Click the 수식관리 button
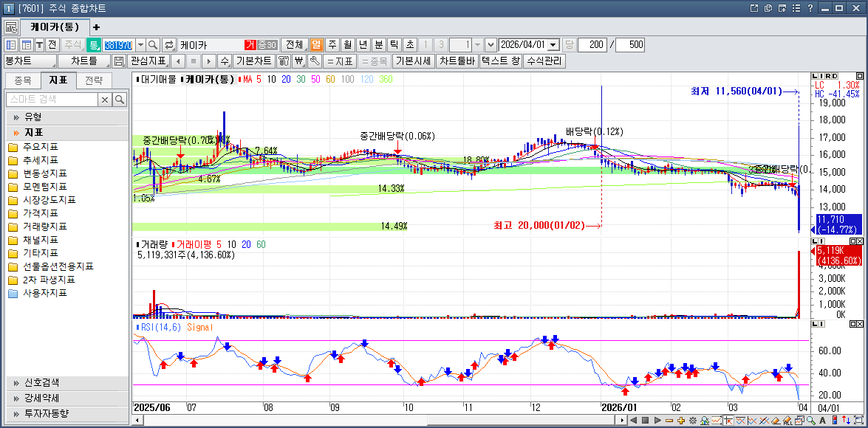 [x=544, y=61]
